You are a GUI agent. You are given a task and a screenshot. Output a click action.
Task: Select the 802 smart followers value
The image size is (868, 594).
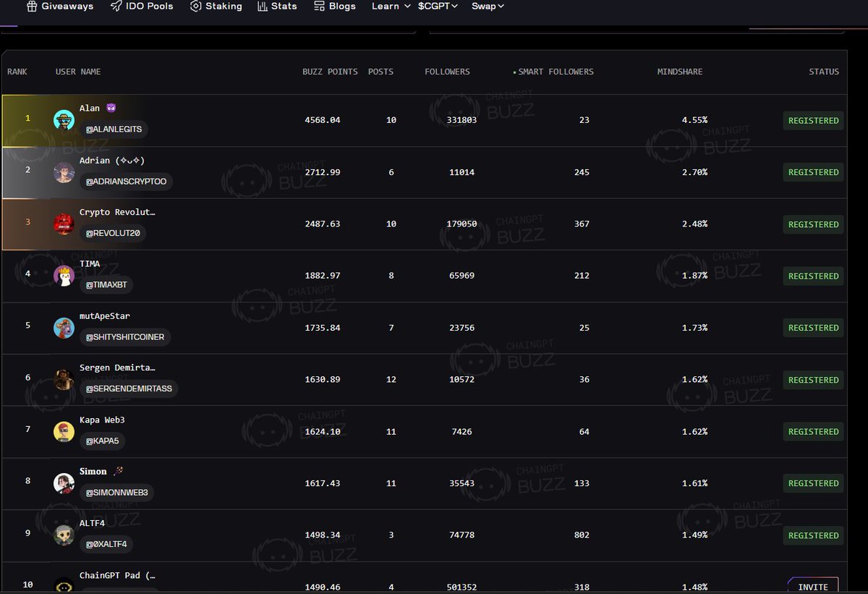click(x=582, y=535)
